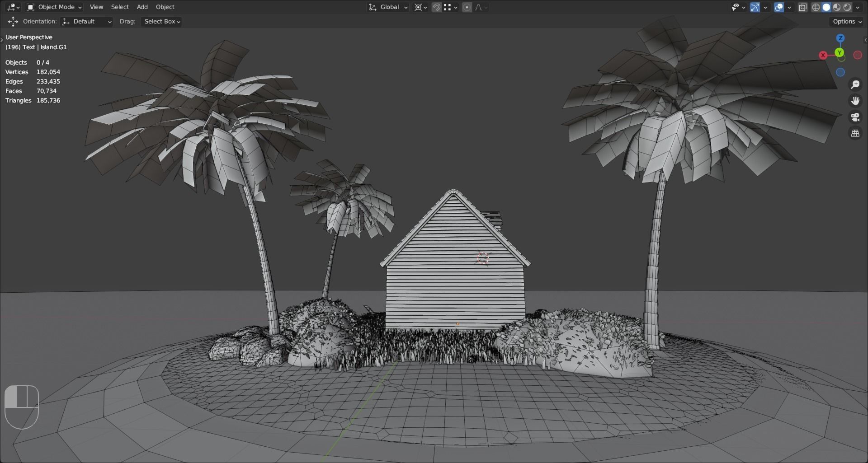
Task: Toggle the snap magnet button
Action: (x=436, y=7)
